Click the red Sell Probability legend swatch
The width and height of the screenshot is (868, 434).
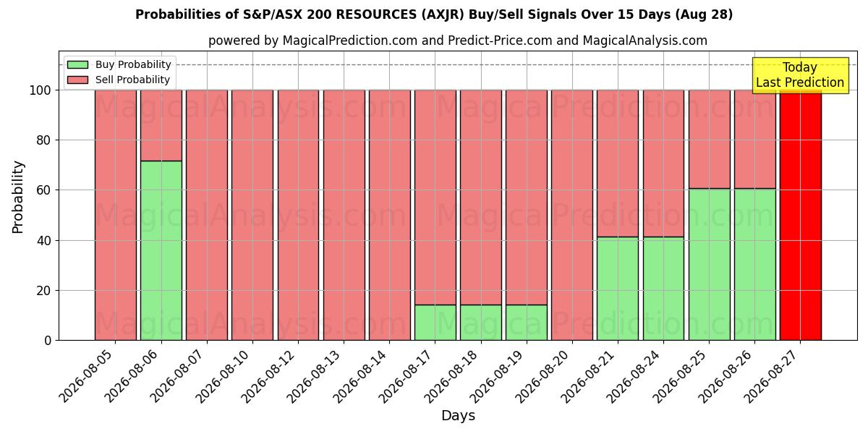[77, 80]
